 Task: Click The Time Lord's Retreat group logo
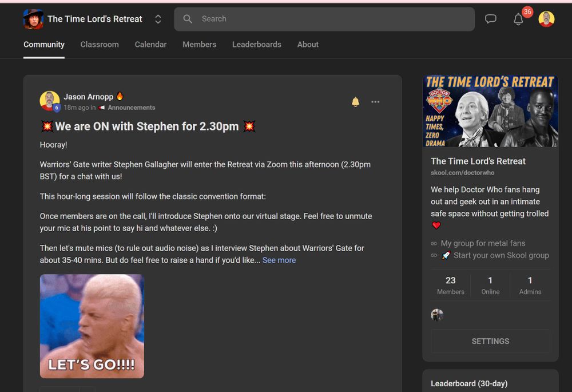[x=33, y=19]
